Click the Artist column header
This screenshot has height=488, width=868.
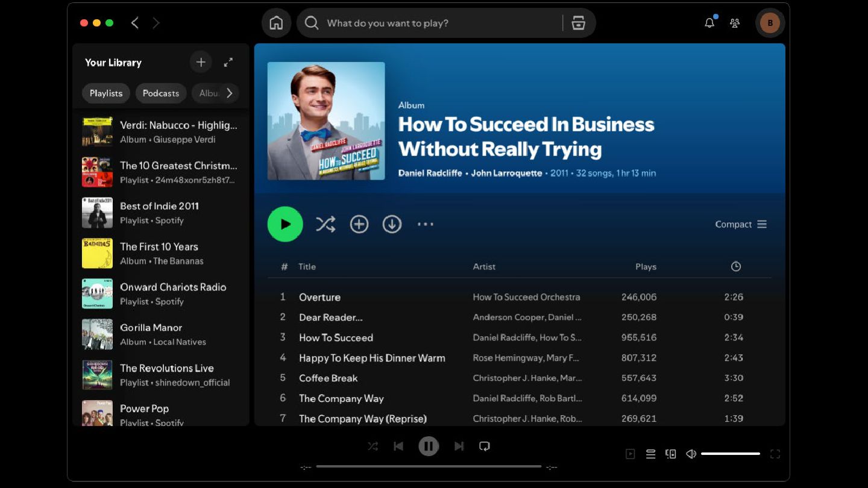click(484, 266)
